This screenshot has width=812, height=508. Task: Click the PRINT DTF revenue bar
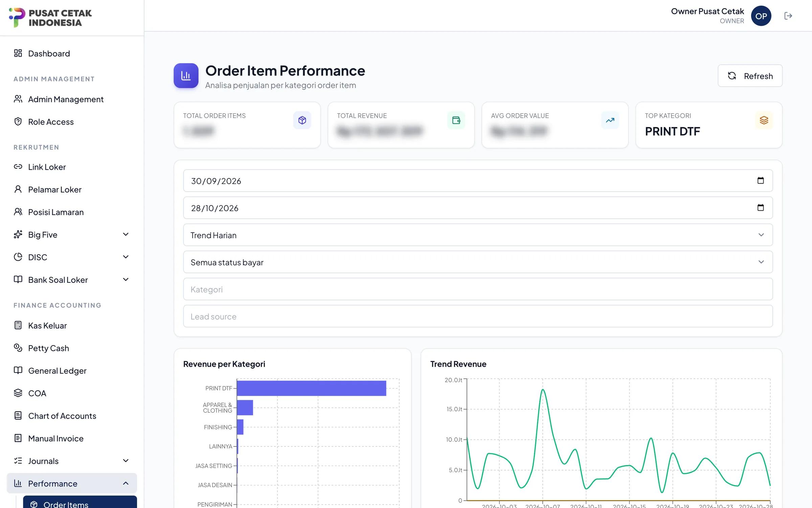(x=311, y=388)
